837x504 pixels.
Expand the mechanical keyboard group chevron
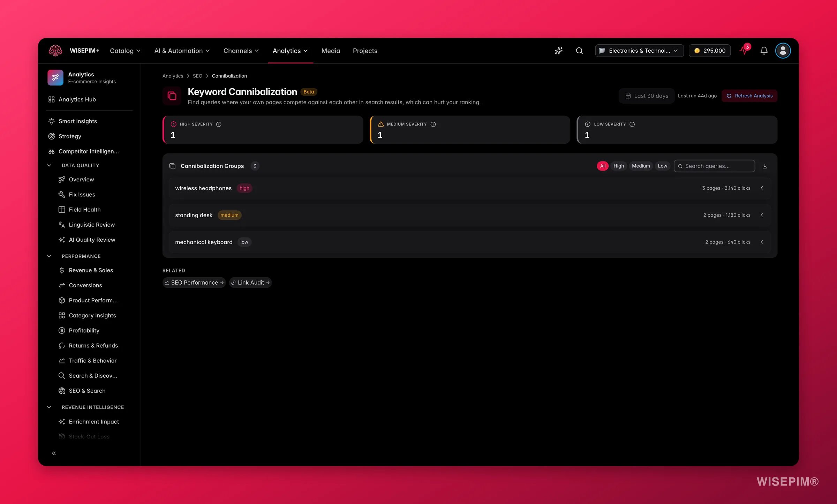tap(762, 242)
